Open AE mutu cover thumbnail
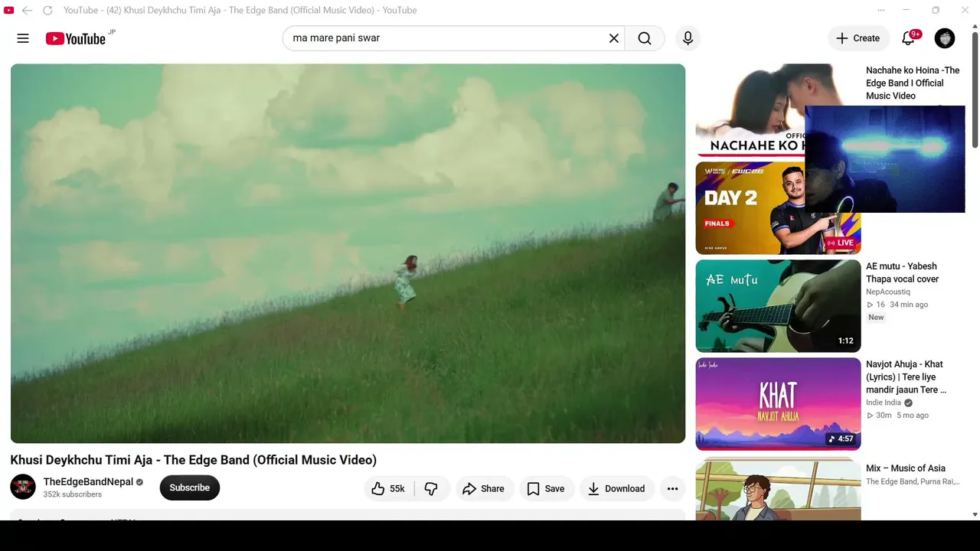 pyautogui.click(x=778, y=306)
